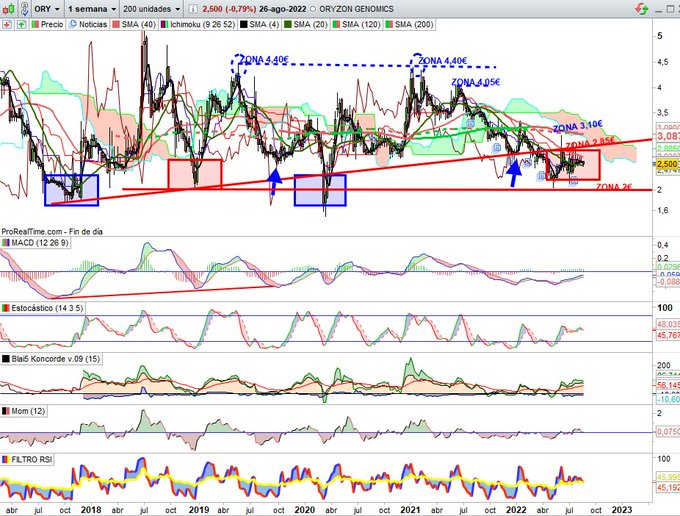Screen dimensions: 680x516
Task: Click the chain link icon beside ORY
Action: coord(25,8)
